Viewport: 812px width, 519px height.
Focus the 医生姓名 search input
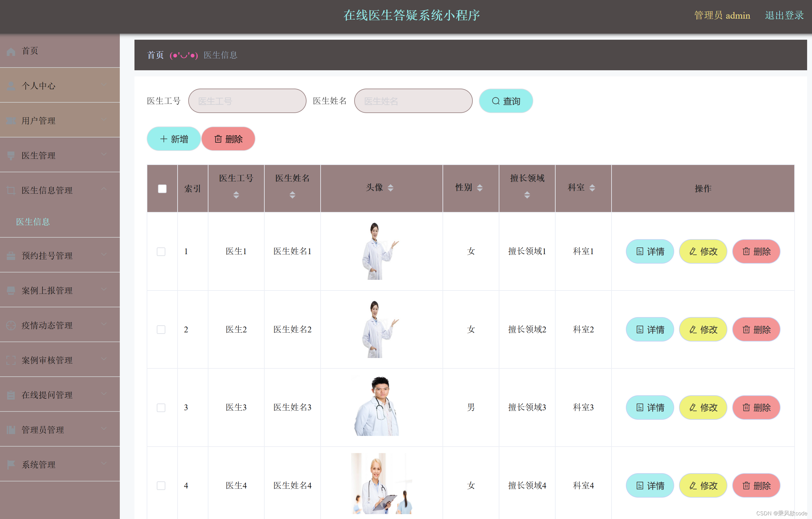(x=413, y=101)
